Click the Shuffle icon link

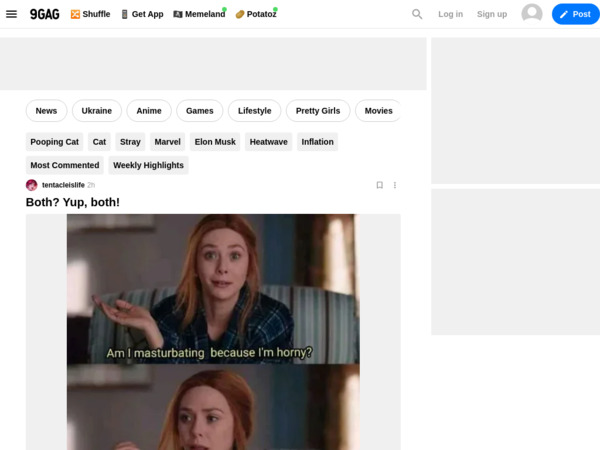pos(90,14)
